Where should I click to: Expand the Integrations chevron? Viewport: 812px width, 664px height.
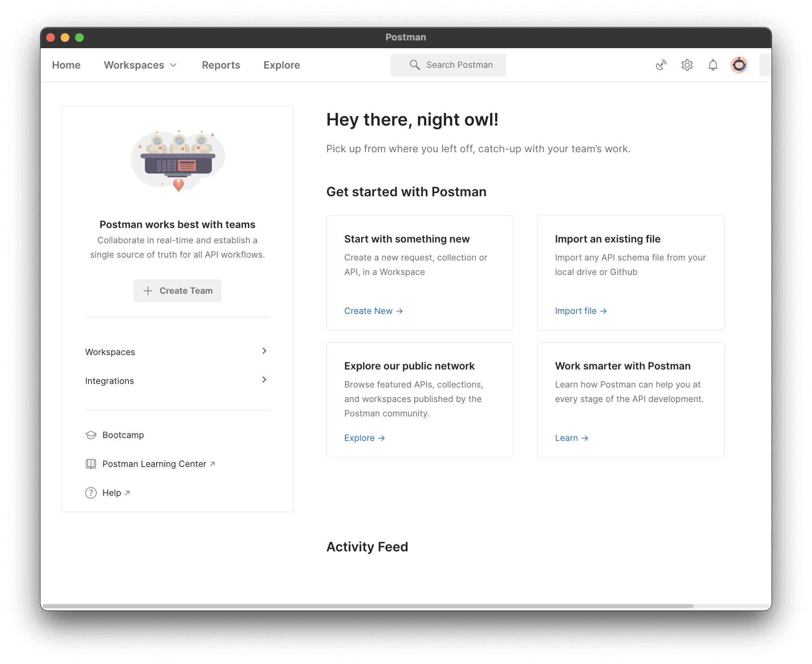264,380
